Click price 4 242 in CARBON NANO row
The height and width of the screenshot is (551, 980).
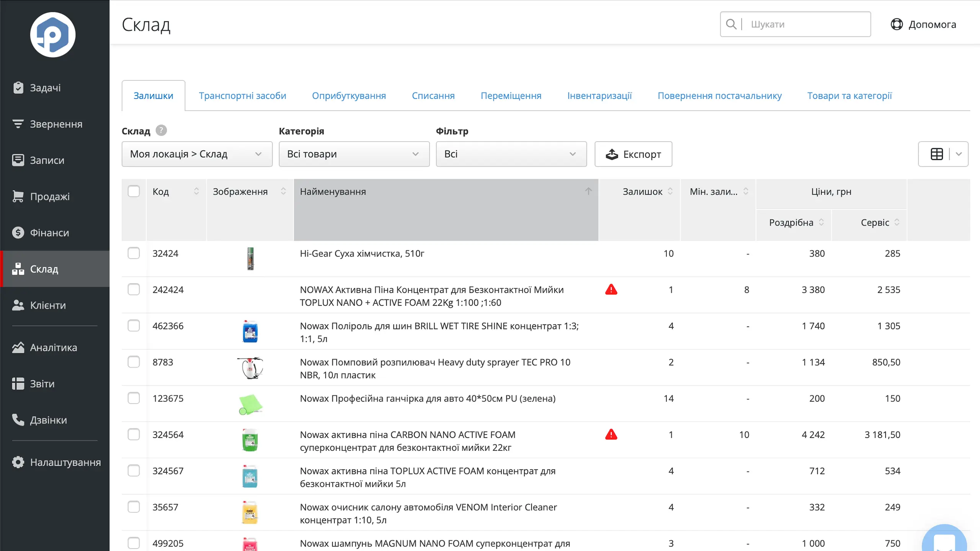(x=813, y=435)
